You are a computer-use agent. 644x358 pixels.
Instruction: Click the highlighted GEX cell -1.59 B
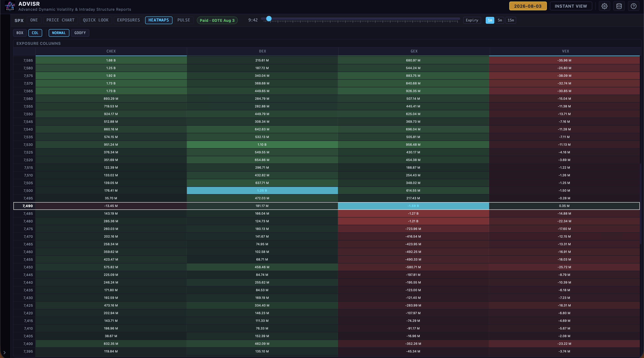[x=413, y=206]
